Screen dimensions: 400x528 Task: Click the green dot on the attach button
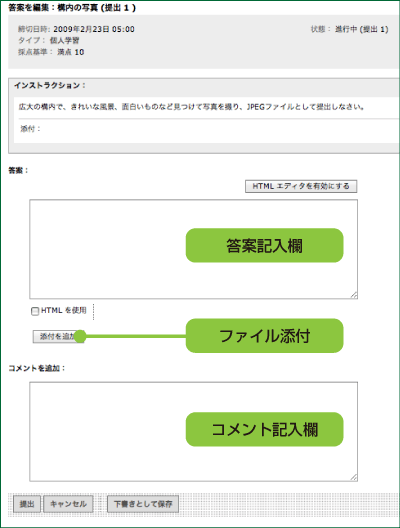pyautogui.click(x=80, y=336)
